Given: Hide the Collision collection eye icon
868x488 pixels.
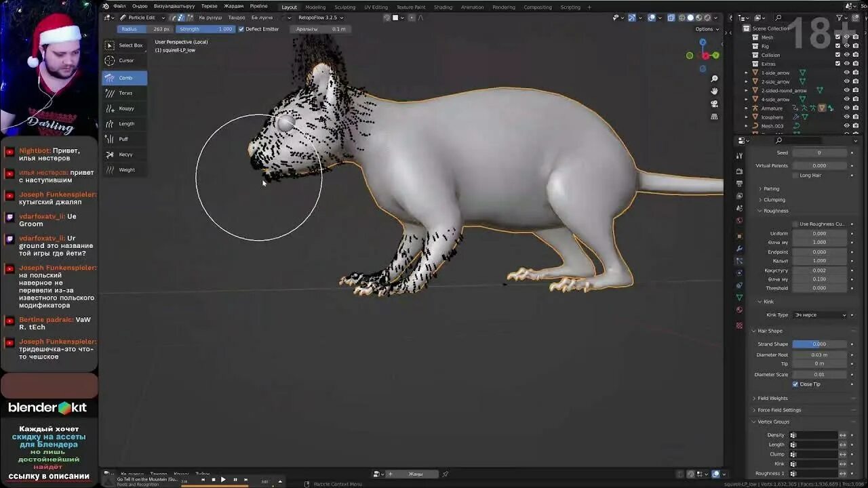Looking at the screenshot, I should point(846,55).
